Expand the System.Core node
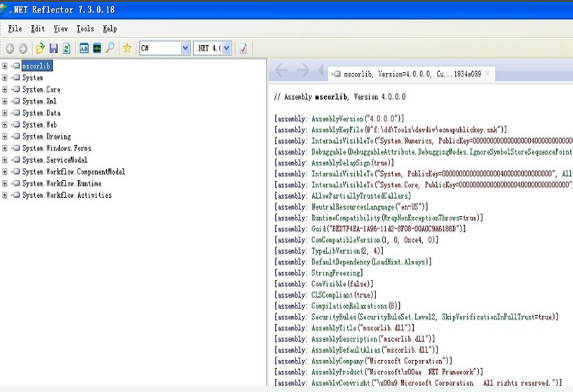The image size is (573, 392). [x=5, y=90]
